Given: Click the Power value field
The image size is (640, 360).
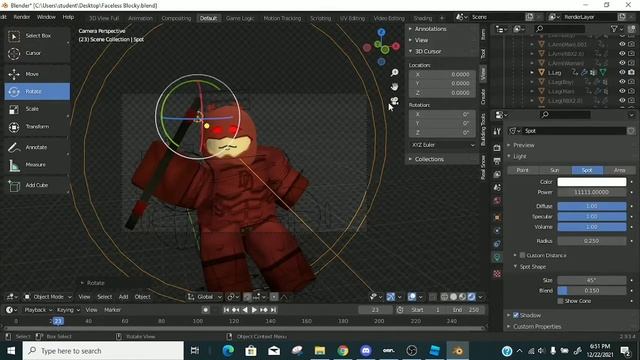Looking at the screenshot, I should point(591,192).
